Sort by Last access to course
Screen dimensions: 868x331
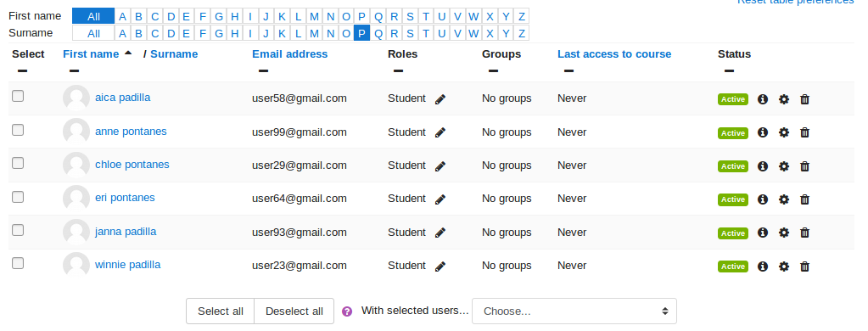(614, 54)
